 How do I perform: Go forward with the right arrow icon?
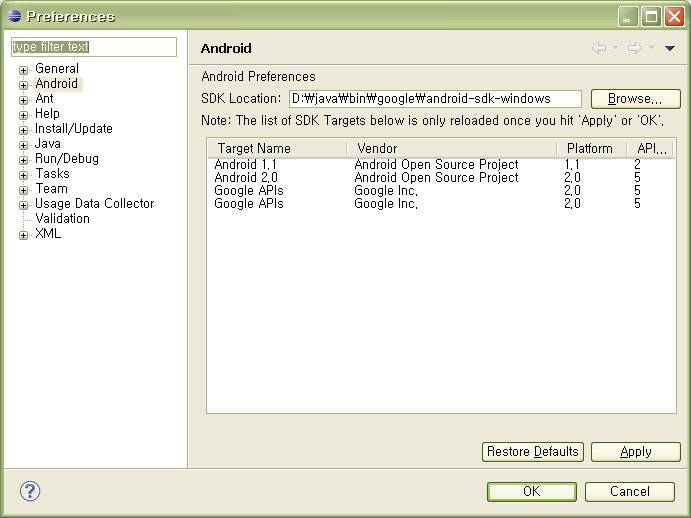pos(634,48)
